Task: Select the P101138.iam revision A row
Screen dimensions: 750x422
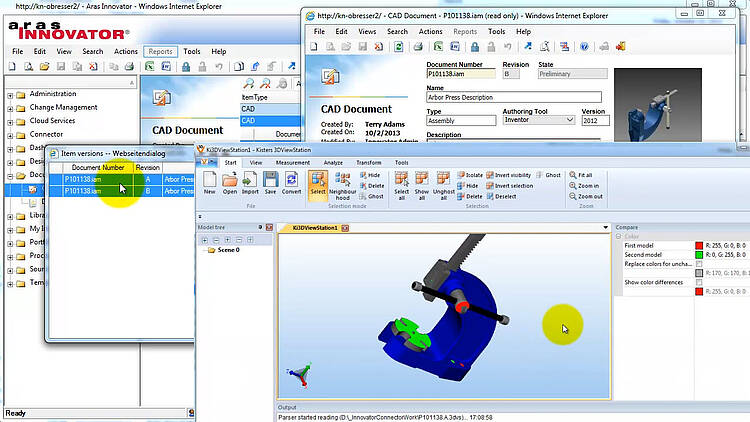Action: pos(121,179)
